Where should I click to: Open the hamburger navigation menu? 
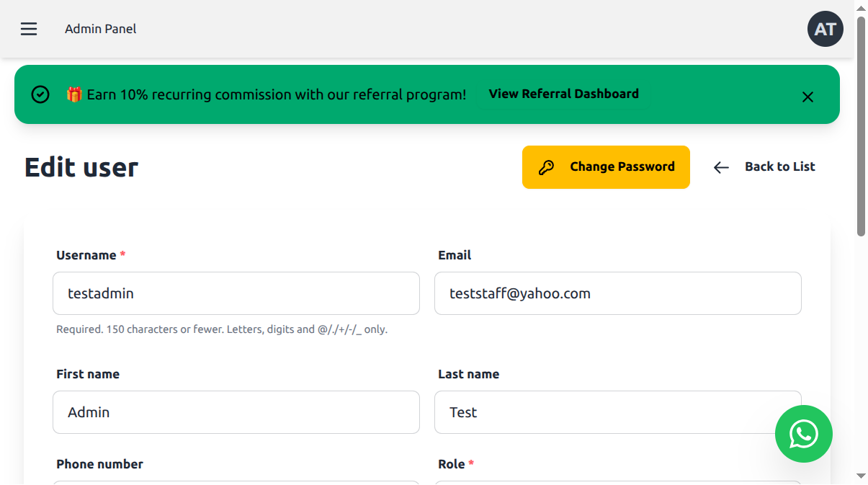click(x=29, y=29)
